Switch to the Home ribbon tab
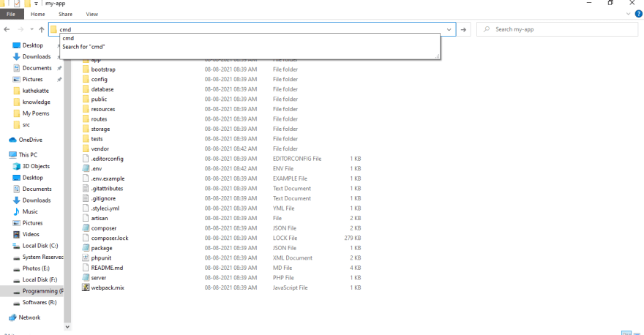 tap(38, 14)
